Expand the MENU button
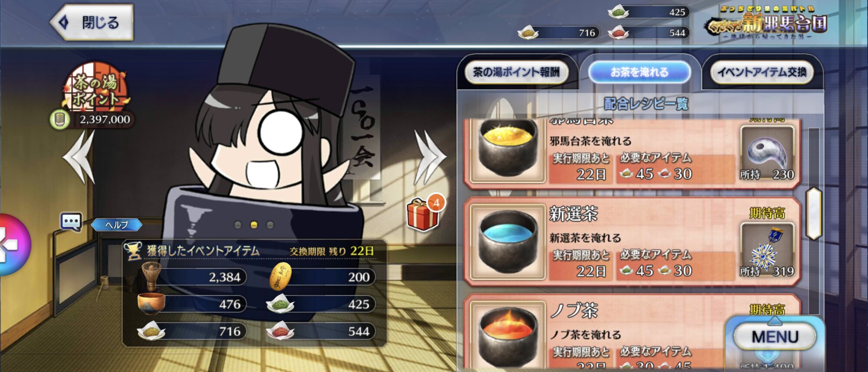 coord(775,337)
